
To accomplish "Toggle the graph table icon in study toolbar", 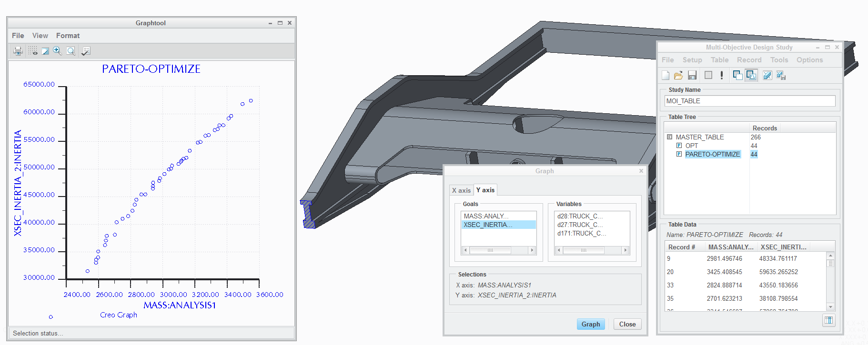I will 751,75.
